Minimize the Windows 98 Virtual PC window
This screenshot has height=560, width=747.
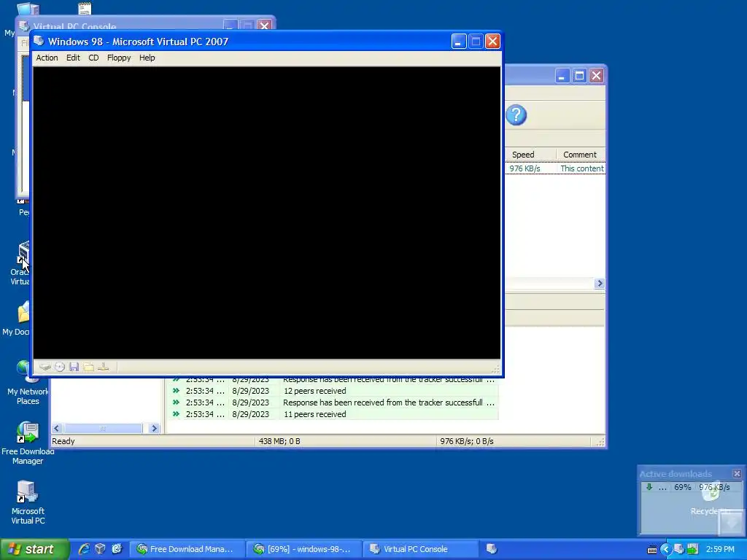coord(458,42)
